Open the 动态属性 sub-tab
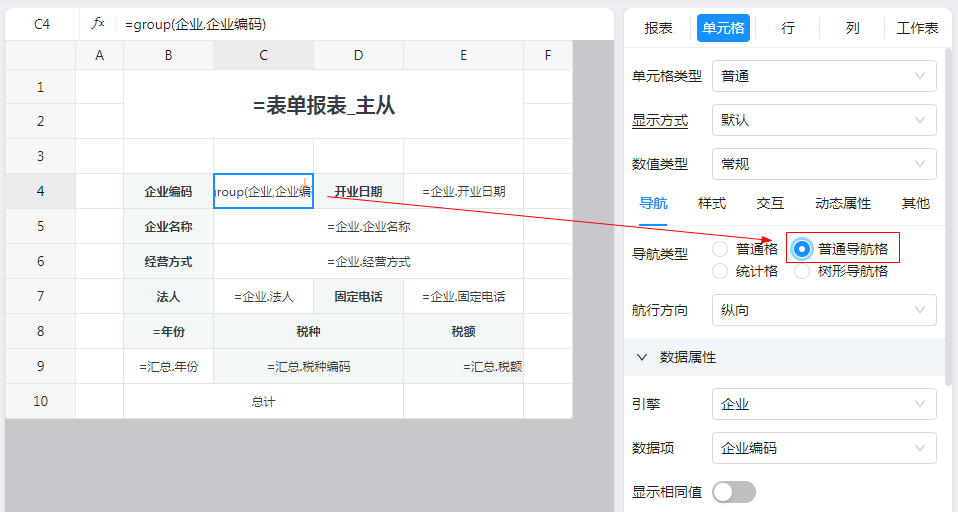This screenshot has height=512, width=958. pyautogui.click(x=842, y=203)
